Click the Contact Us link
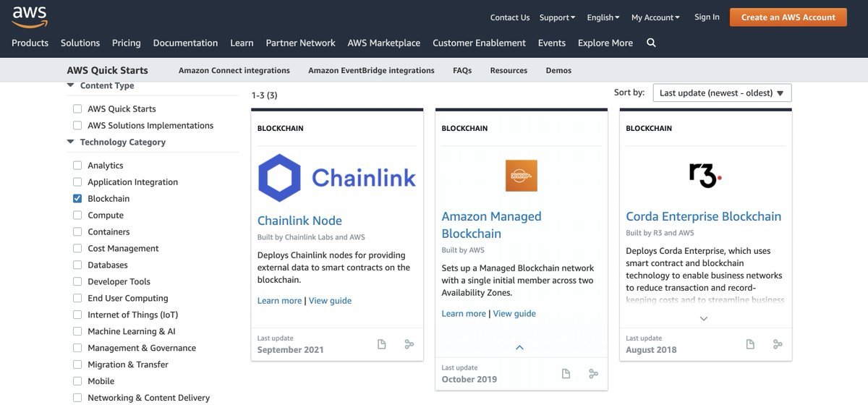Image resolution: width=868 pixels, height=405 pixels. pyautogui.click(x=510, y=17)
